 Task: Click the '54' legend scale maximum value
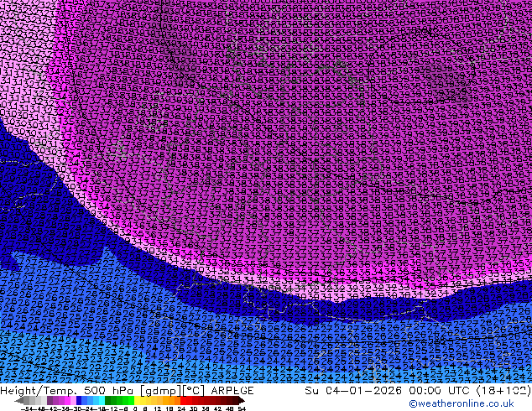click(242, 408)
